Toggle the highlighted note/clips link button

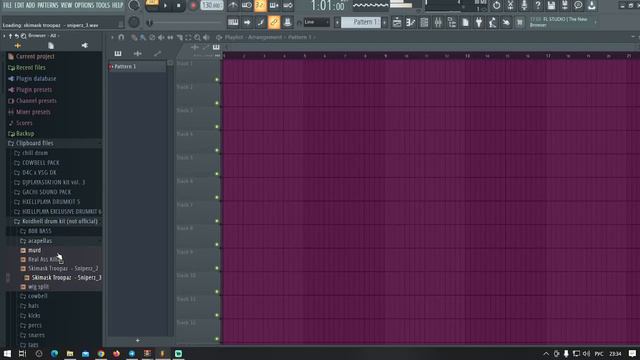[274, 22]
